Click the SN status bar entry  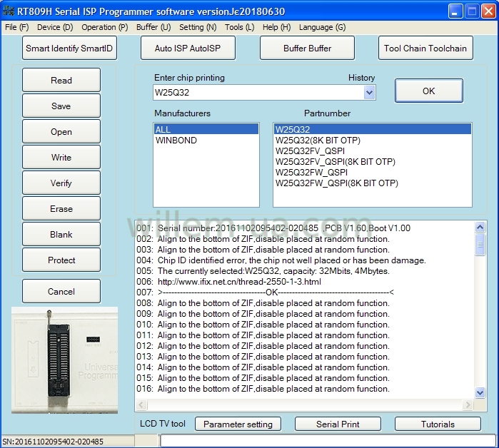(53, 442)
